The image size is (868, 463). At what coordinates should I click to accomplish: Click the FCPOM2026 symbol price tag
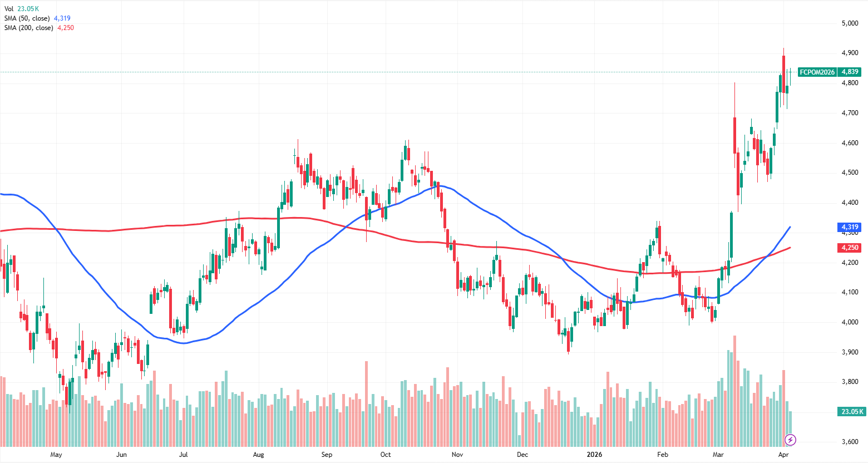click(x=817, y=72)
